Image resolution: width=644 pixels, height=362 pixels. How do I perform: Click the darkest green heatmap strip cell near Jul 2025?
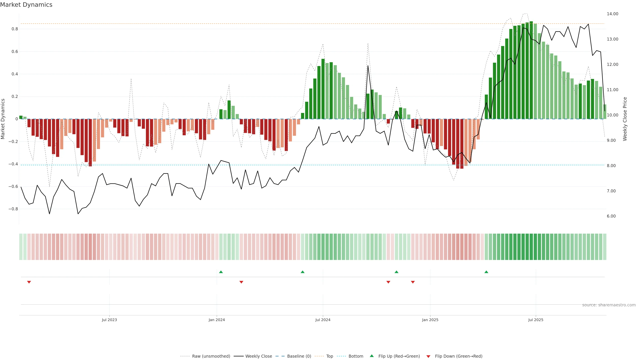[531, 247]
